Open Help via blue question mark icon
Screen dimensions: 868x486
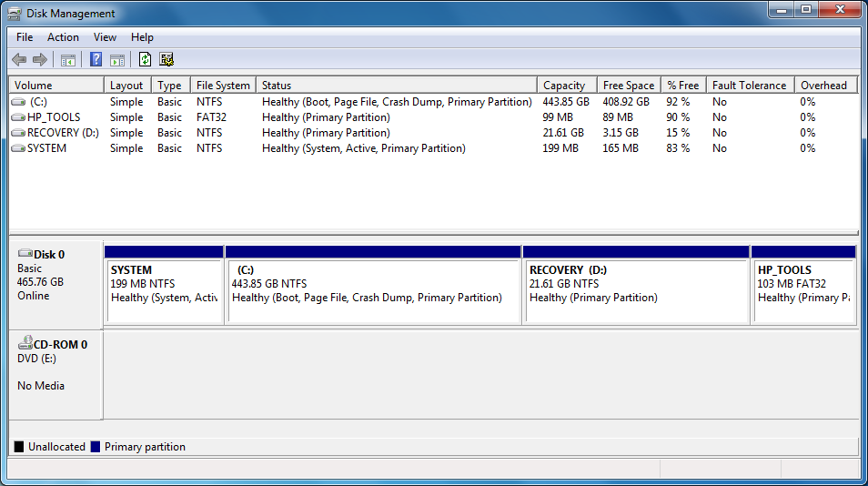coord(96,59)
